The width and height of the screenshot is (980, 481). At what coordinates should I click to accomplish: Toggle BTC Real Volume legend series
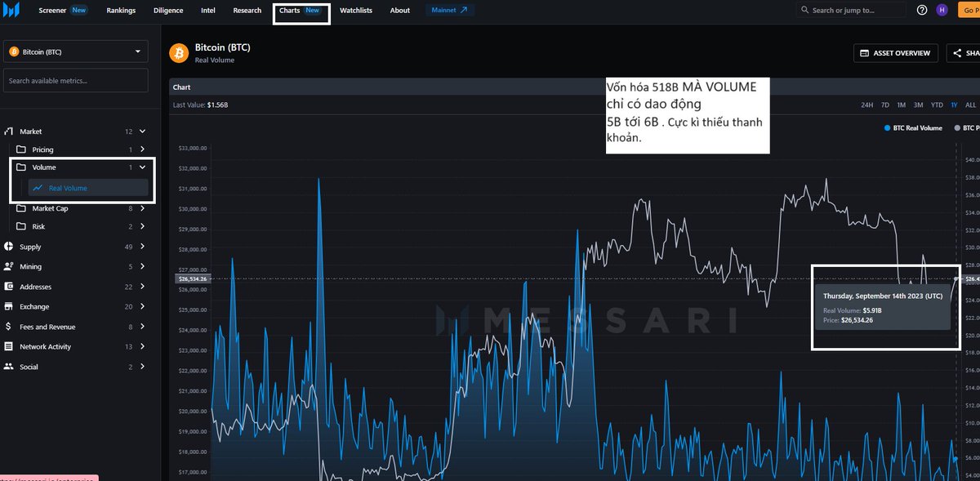tap(913, 128)
